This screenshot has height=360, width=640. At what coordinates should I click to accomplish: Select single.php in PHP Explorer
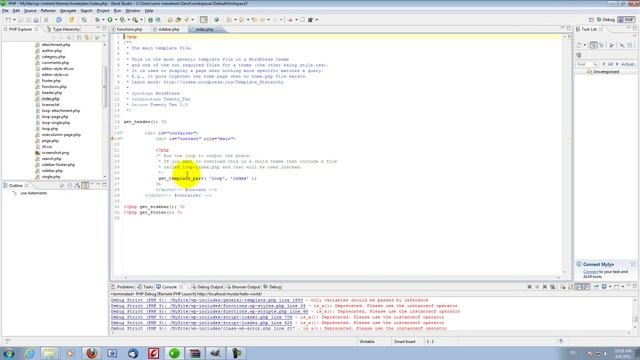(x=51, y=177)
